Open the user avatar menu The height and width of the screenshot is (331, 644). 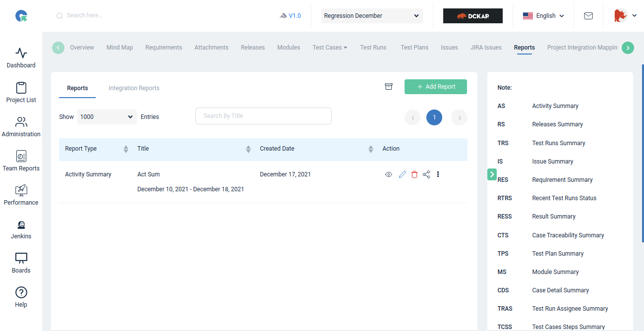click(625, 16)
